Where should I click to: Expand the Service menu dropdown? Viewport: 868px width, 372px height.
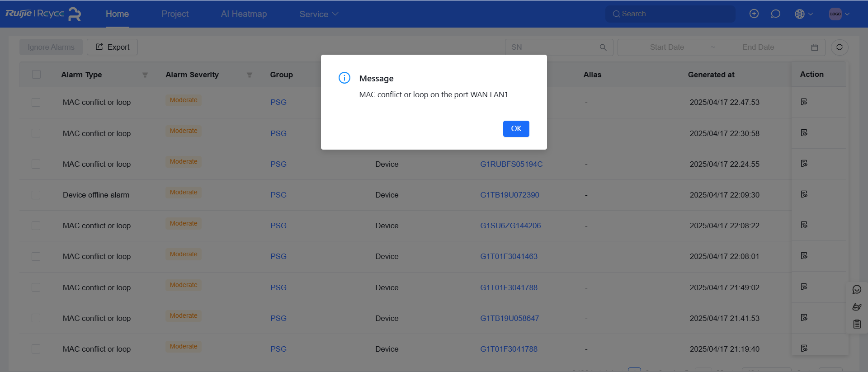click(x=319, y=14)
